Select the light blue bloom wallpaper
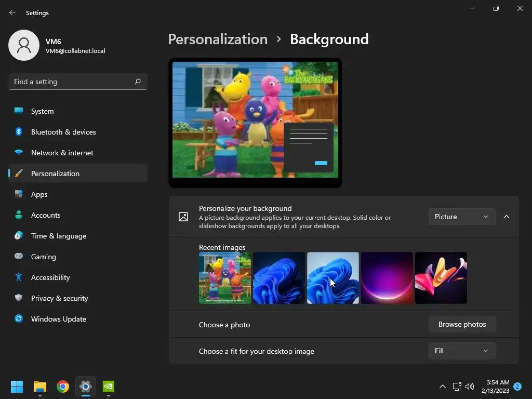This screenshot has width=532, height=399. (x=333, y=278)
